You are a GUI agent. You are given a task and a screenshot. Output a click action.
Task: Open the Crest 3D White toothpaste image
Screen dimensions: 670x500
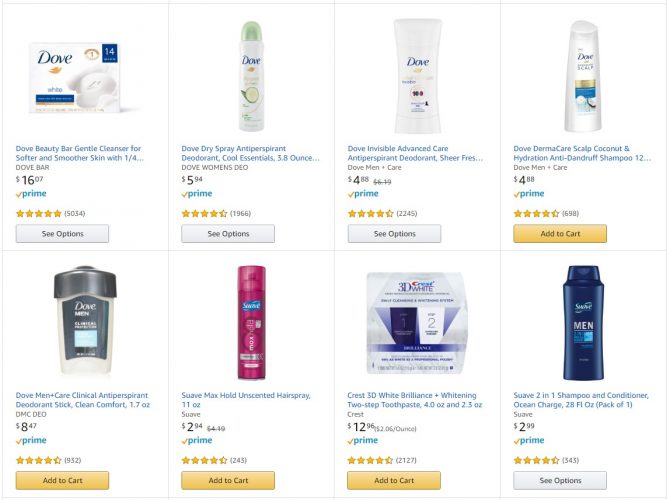pyautogui.click(x=416, y=323)
